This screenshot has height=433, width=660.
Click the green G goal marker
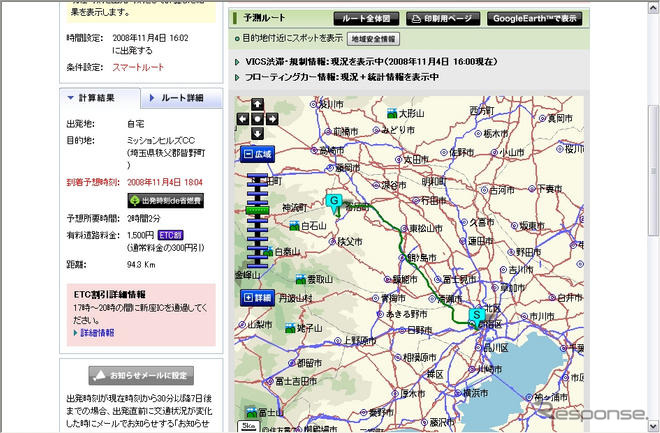tap(334, 201)
